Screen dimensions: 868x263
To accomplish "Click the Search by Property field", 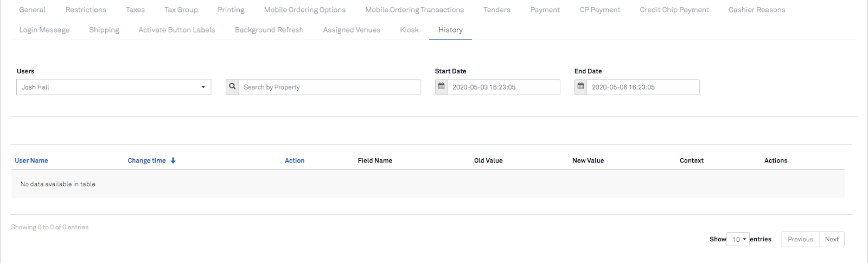I will [329, 87].
